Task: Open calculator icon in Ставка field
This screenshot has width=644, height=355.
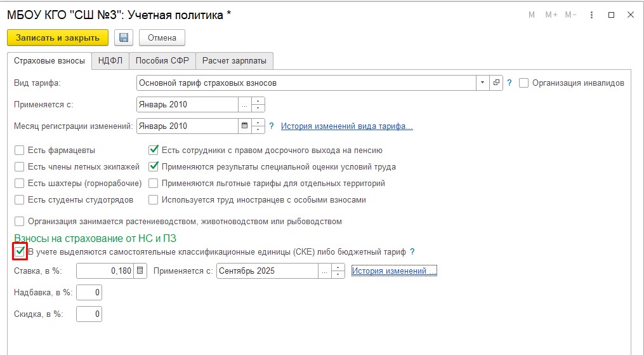Action: 140,271
